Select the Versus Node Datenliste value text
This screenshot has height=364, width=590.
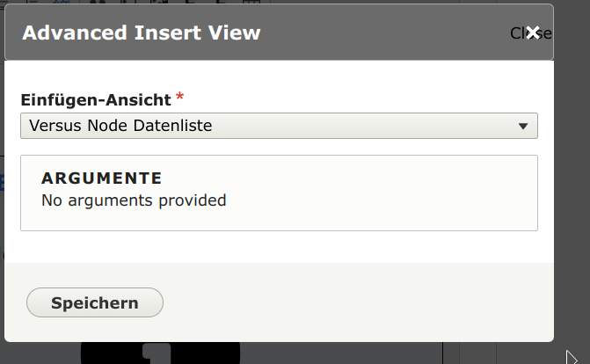[120, 126]
